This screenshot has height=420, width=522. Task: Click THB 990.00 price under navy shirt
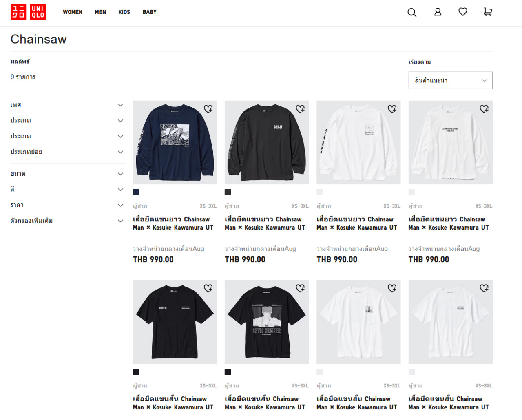coord(153,259)
